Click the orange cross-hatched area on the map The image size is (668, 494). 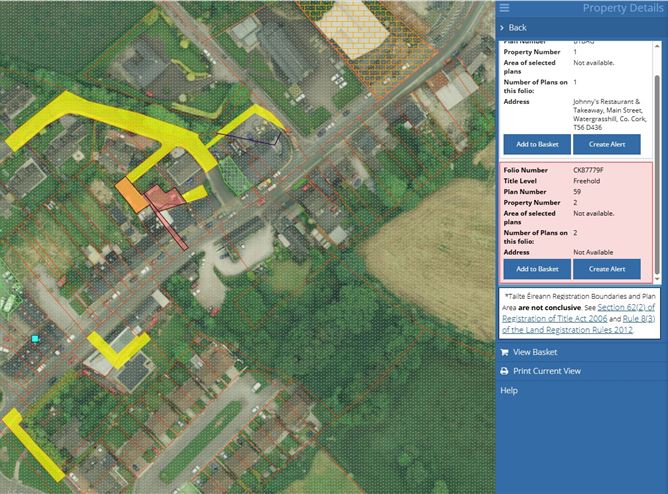(x=351, y=20)
